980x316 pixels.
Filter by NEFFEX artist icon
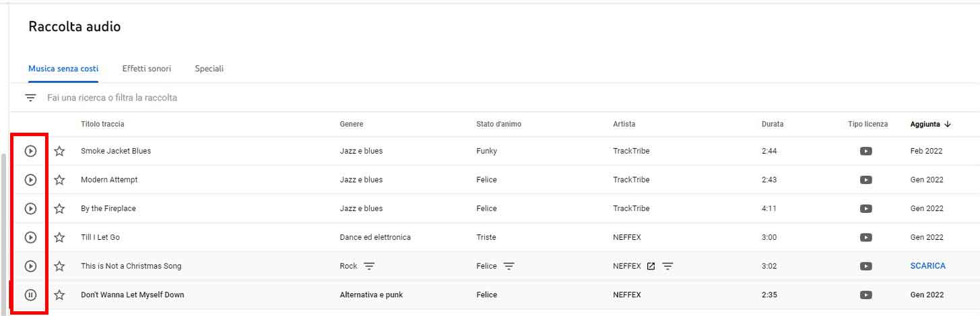[x=667, y=266]
